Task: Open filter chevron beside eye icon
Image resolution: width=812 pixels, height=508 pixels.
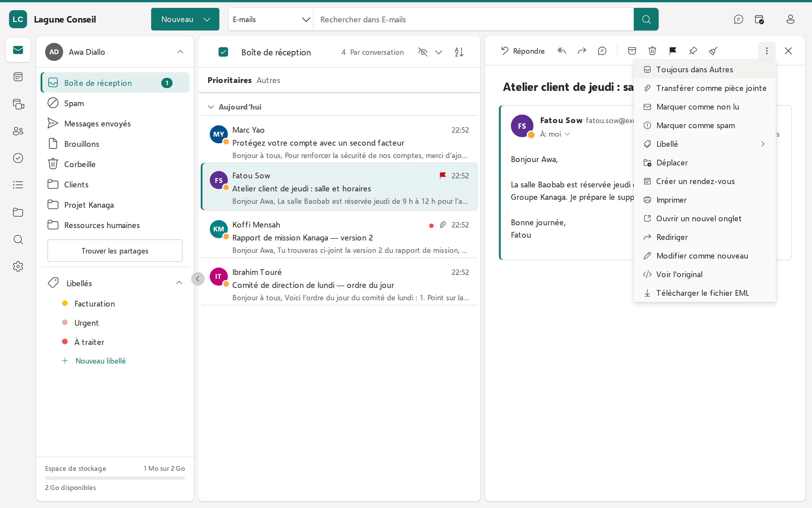Action: tap(438, 52)
